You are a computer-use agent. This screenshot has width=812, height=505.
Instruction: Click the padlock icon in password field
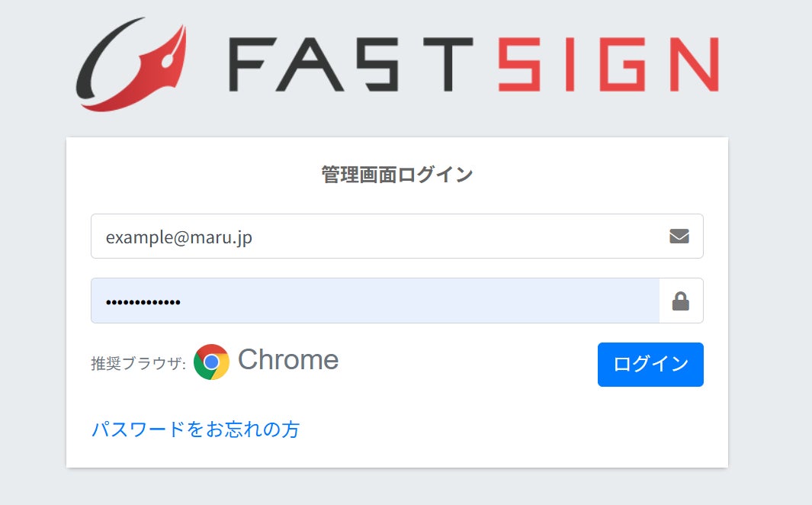681,301
